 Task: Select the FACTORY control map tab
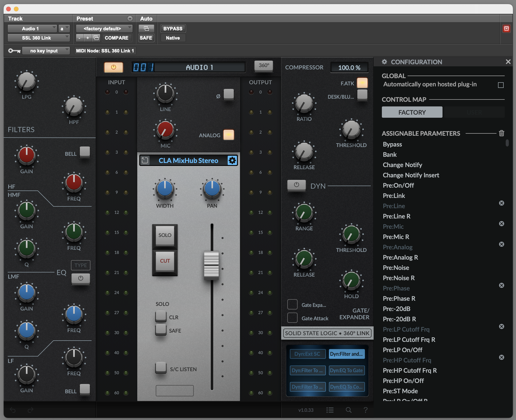pyautogui.click(x=412, y=112)
